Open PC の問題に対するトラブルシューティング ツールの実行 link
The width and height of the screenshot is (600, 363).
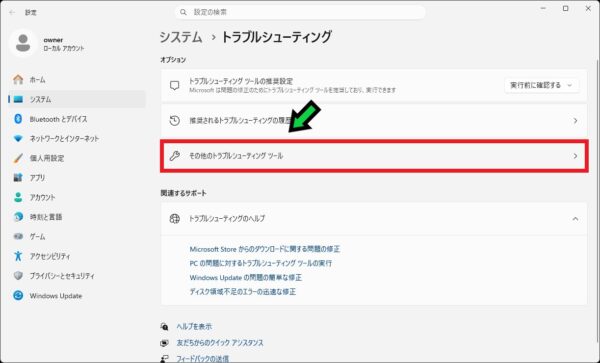coord(261,263)
